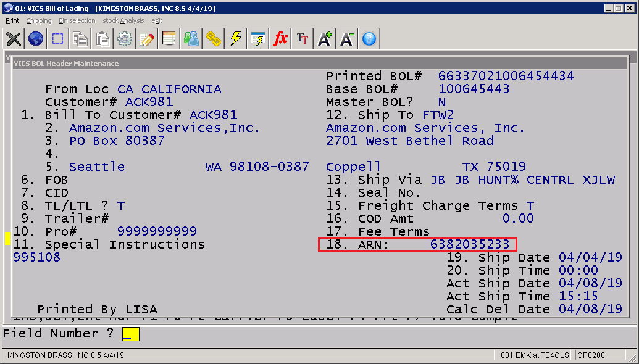639x364 pixels.
Task: Click the Coppell city value
Action: pyautogui.click(x=353, y=167)
